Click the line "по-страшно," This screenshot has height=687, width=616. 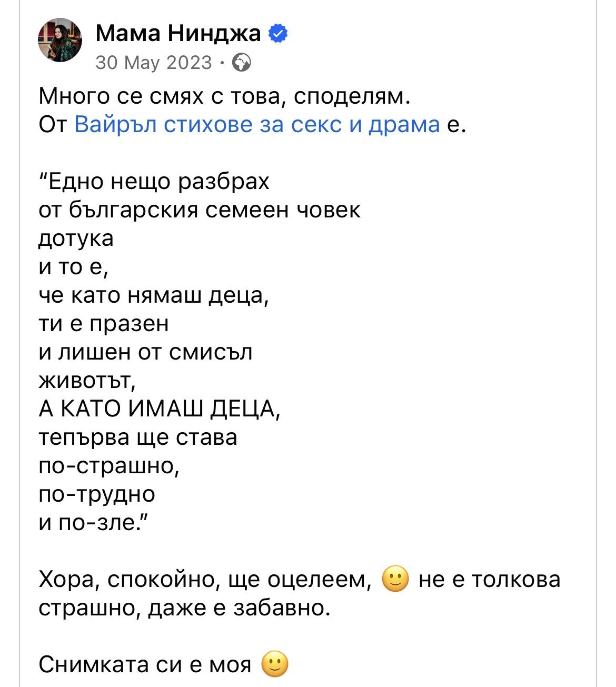coord(110,466)
